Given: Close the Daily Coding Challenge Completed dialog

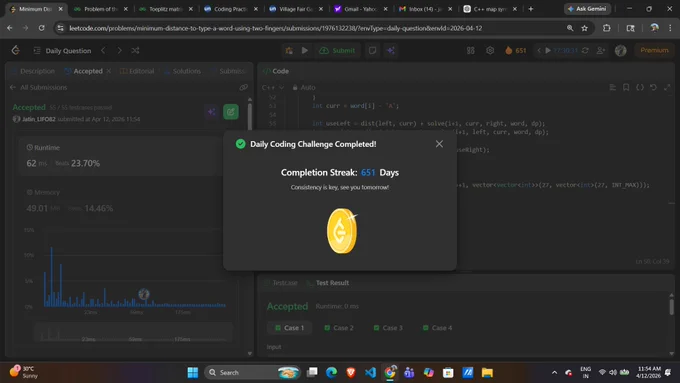Looking at the screenshot, I should pyautogui.click(x=439, y=144).
